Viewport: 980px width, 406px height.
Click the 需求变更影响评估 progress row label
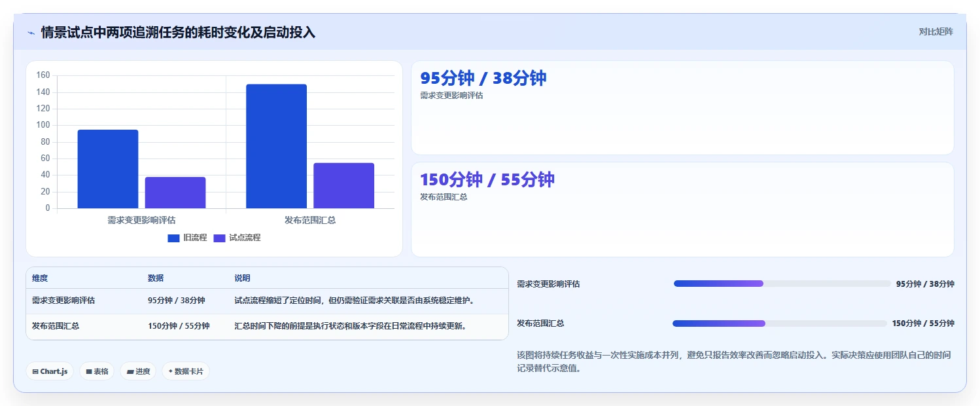[548, 284]
